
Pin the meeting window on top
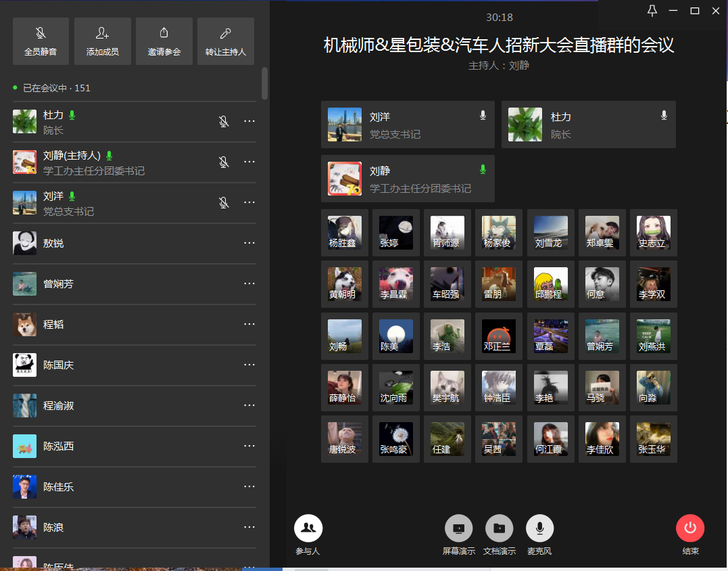(652, 10)
